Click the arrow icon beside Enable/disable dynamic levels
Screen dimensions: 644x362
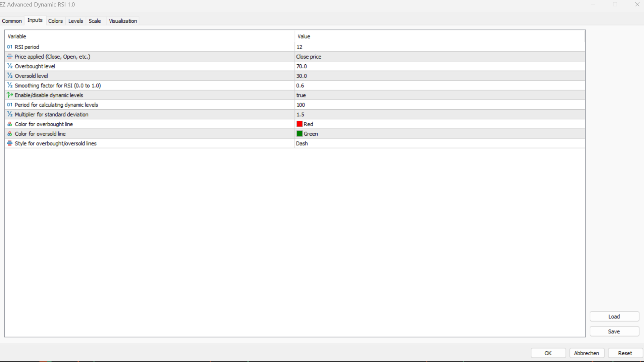point(9,95)
